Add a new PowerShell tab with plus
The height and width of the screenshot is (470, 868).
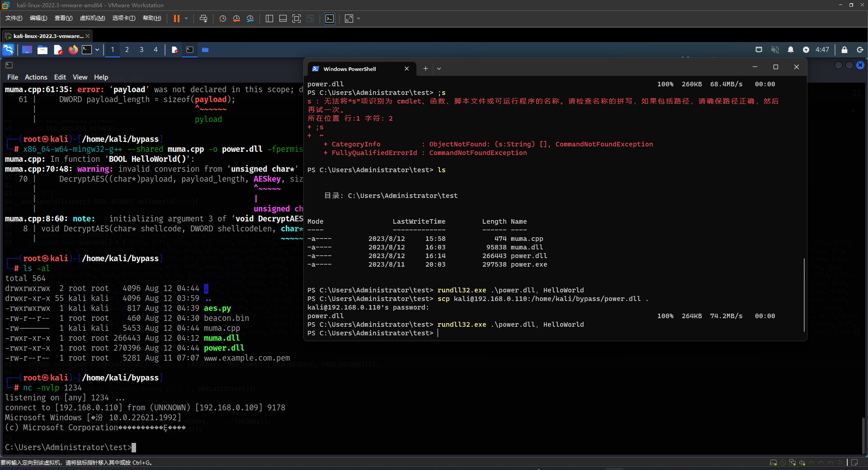click(x=425, y=69)
